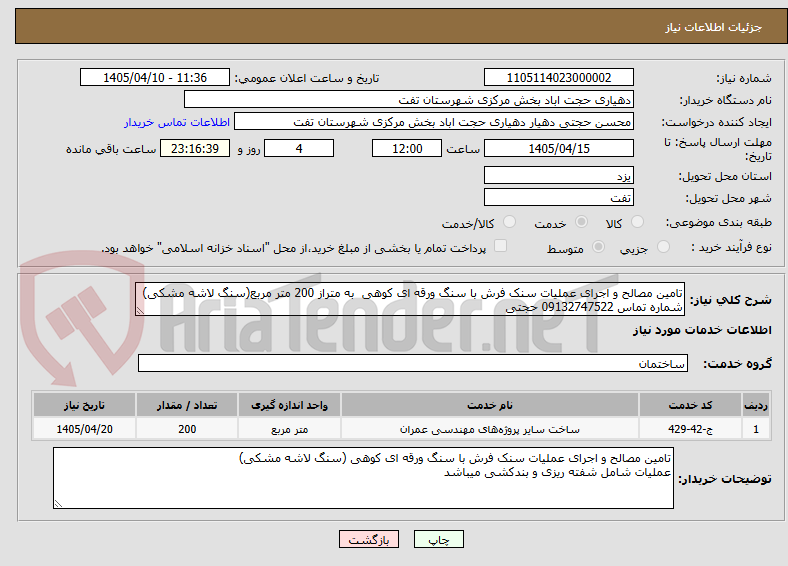Click service name ساخت سایر پروژه‌های مهندسی عمران
Viewport: 788px width, 566px height.
489,429
